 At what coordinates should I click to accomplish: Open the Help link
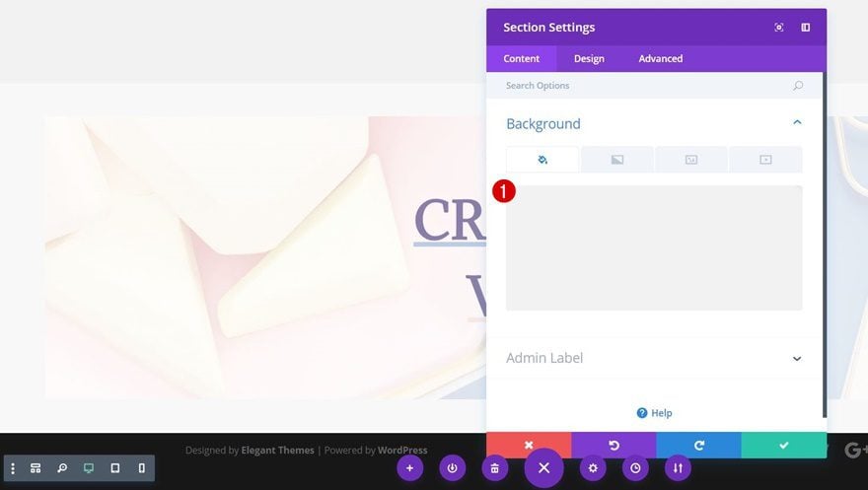(x=654, y=413)
